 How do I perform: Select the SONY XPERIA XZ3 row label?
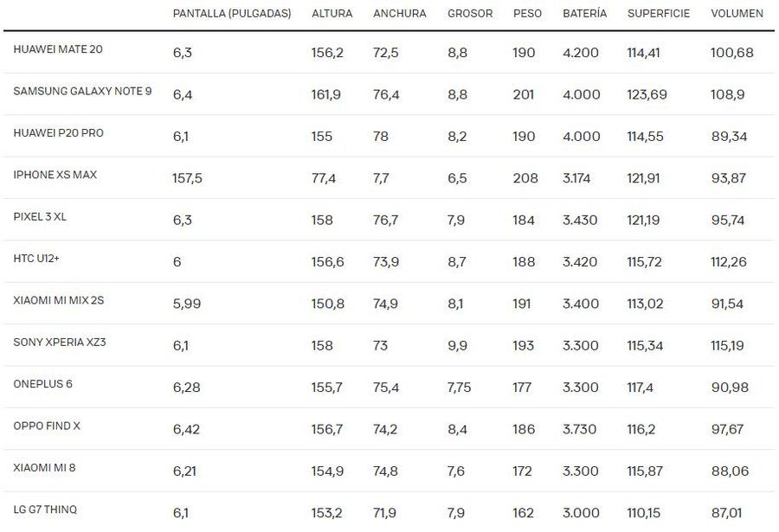tap(60, 342)
